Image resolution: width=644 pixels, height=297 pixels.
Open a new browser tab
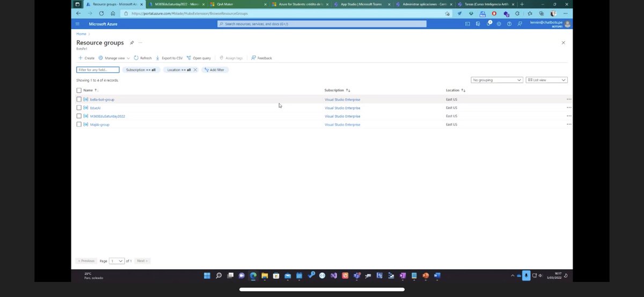(x=522, y=4)
